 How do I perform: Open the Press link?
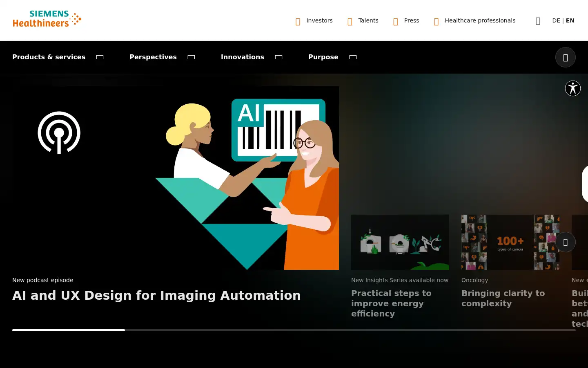412,20
